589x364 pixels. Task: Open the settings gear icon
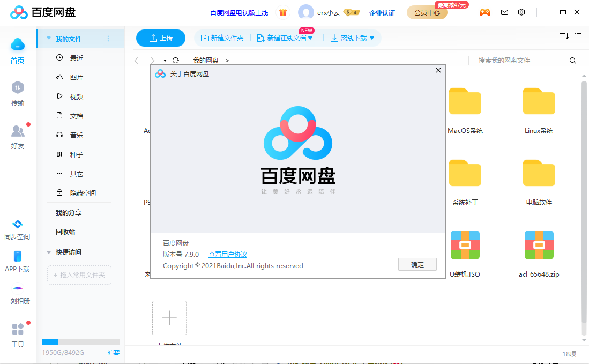(x=521, y=12)
